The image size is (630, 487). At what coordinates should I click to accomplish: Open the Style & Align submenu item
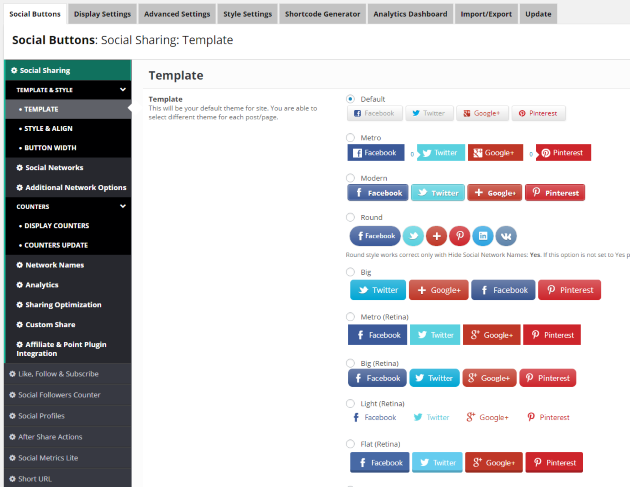68,128
